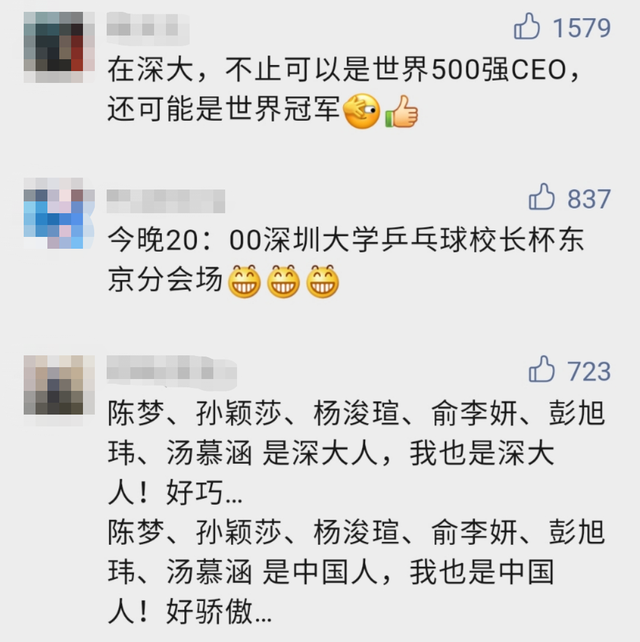Tap thumbs-up icon beside 837

coord(541,197)
